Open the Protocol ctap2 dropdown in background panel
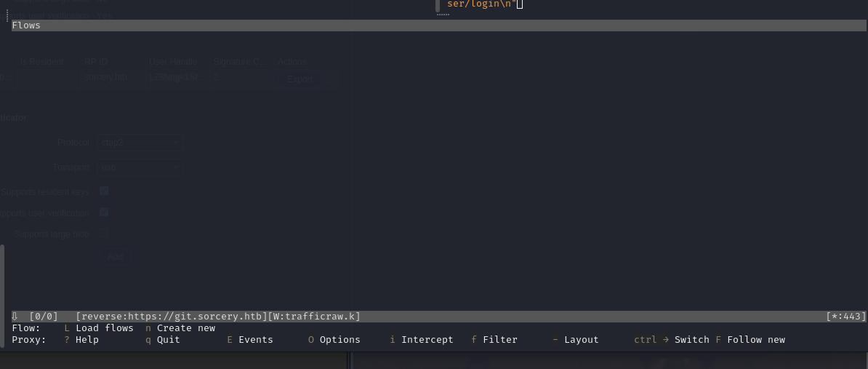868x369 pixels. [140, 143]
